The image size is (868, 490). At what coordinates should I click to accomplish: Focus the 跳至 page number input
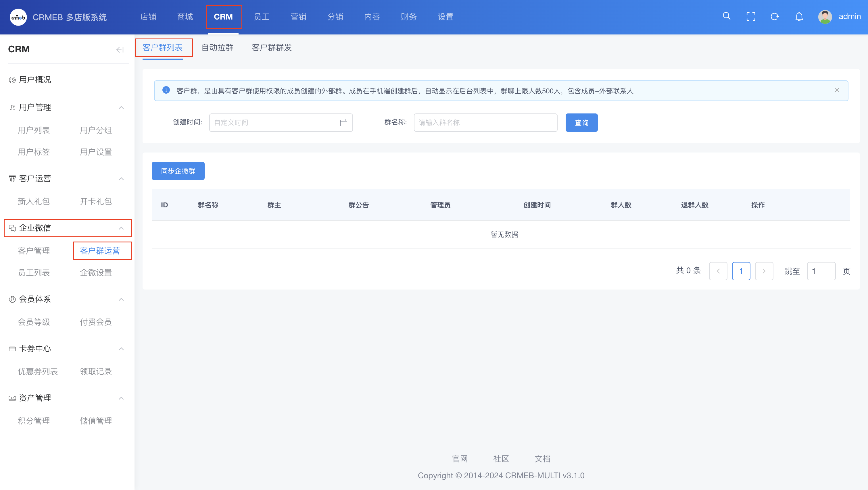(821, 271)
